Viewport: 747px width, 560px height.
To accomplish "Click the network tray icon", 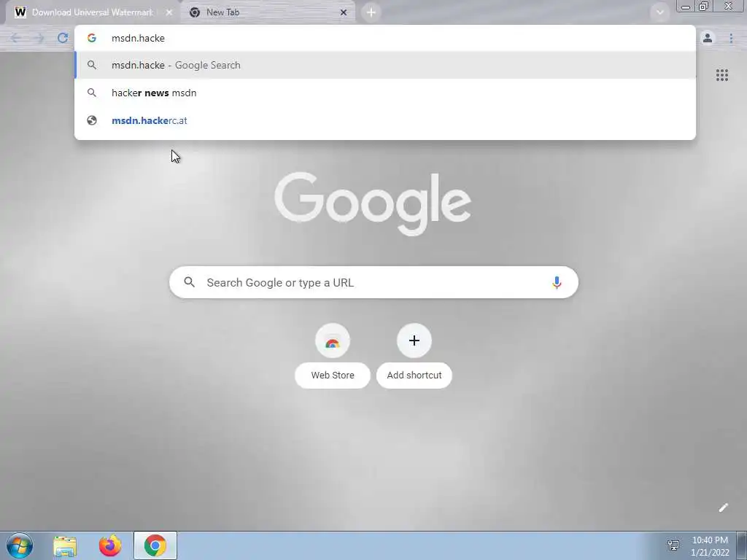I will pos(673,545).
